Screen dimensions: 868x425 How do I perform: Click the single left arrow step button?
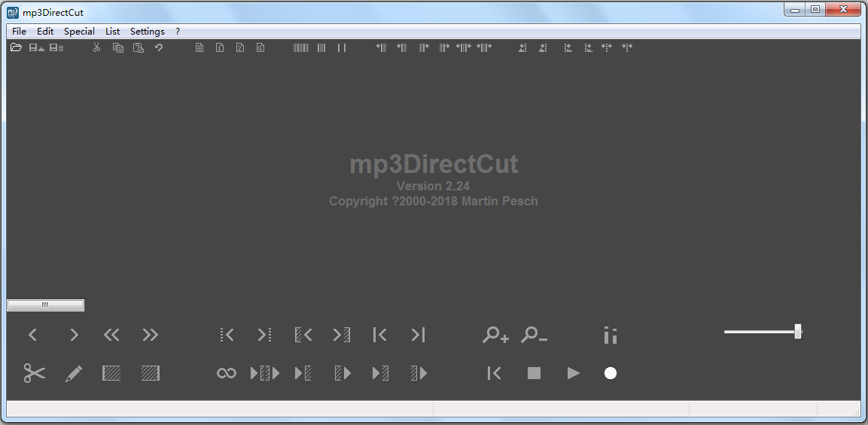click(x=32, y=335)
